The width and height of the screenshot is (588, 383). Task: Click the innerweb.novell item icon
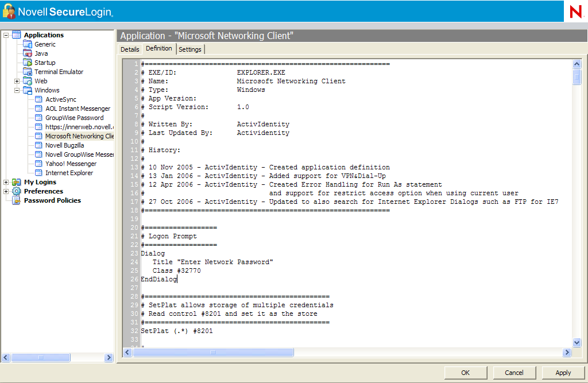[x=38, y=127]
